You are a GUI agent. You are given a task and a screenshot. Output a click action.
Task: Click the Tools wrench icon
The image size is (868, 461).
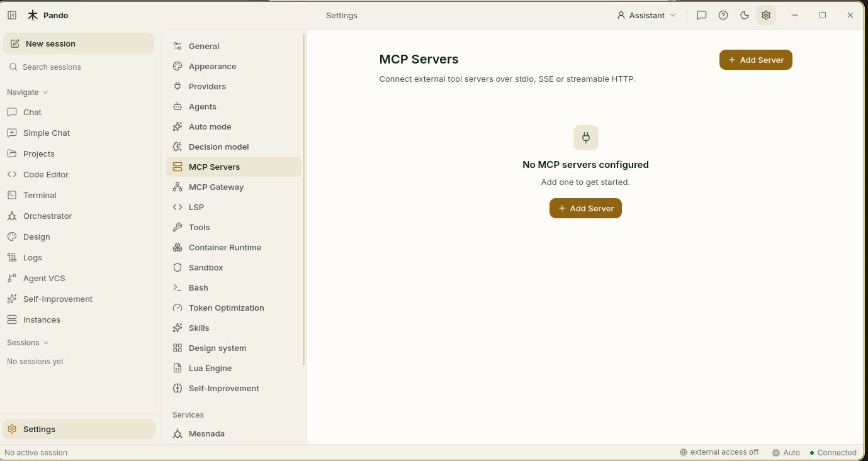[178, 227]
